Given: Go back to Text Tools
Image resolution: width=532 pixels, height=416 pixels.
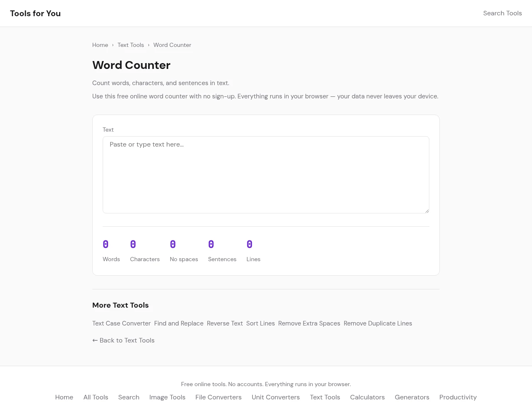Looking at the screenshot, I should point(123,340).
